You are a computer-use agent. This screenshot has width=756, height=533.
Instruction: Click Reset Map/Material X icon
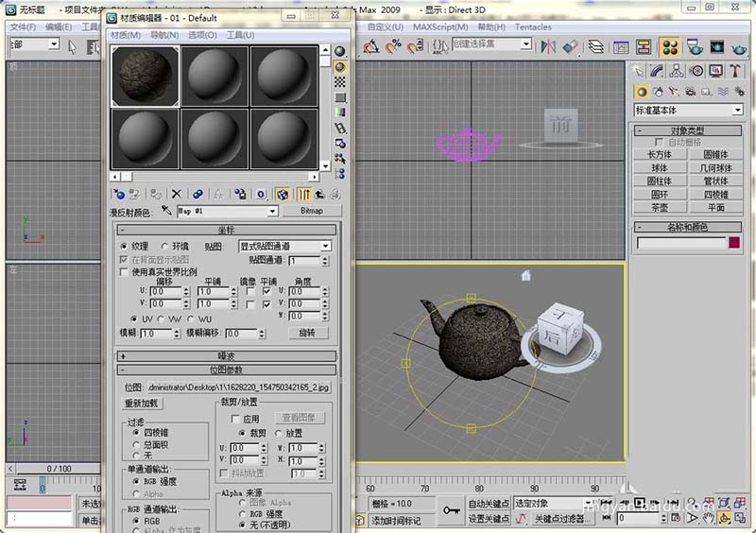[x=176, y=194]
